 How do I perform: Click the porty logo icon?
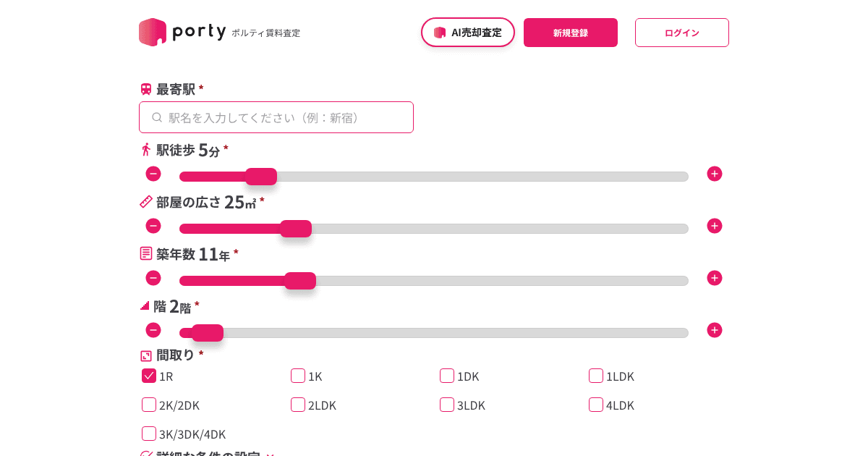click(x=153, y=33)
